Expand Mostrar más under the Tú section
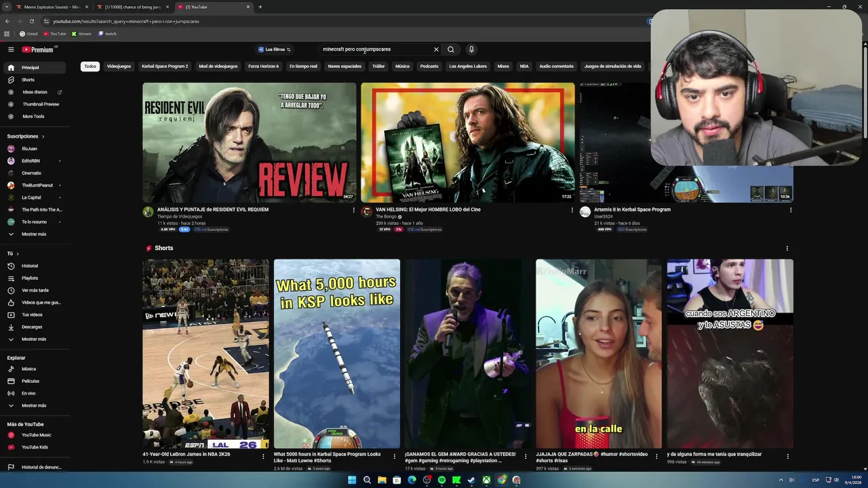Image resolution: width=868 pixels, height=488 pixels. [x=35, y=340]
